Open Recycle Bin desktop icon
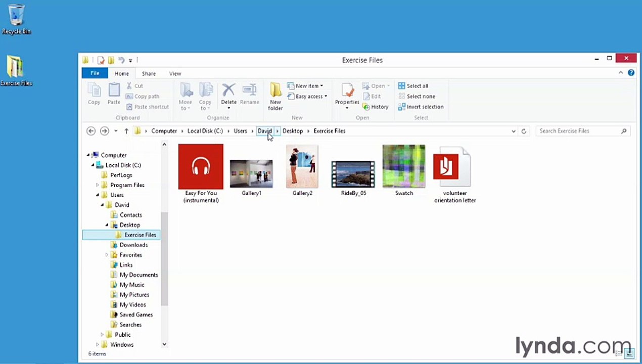The image size is (642, 364). 16,19
